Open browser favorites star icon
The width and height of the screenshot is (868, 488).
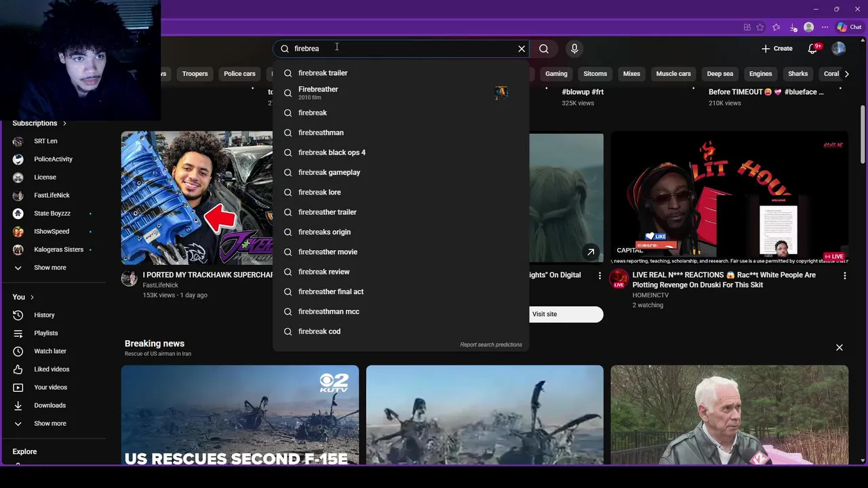point(760,27)
